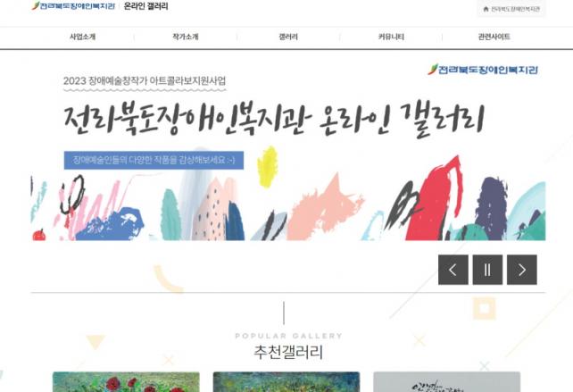Click the 온라인 갤러리 header title
The width and height of the screenshot is (573, 392).
[145, 6]
